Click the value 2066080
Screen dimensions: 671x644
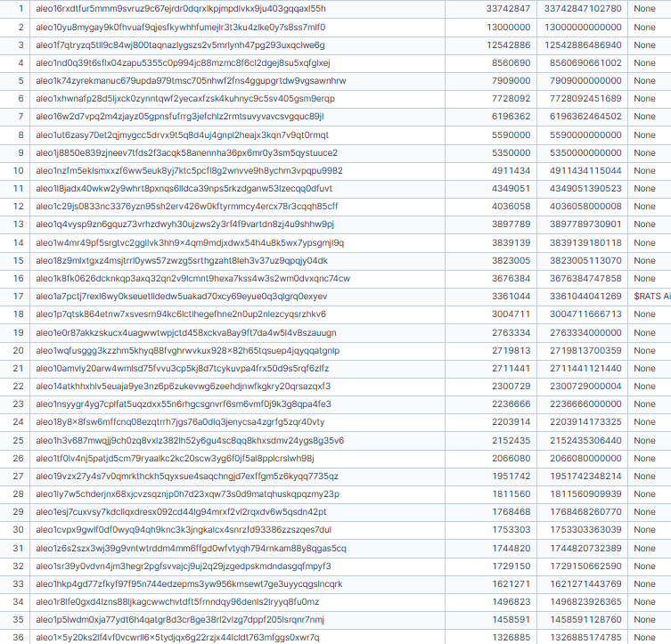[511, 459]
